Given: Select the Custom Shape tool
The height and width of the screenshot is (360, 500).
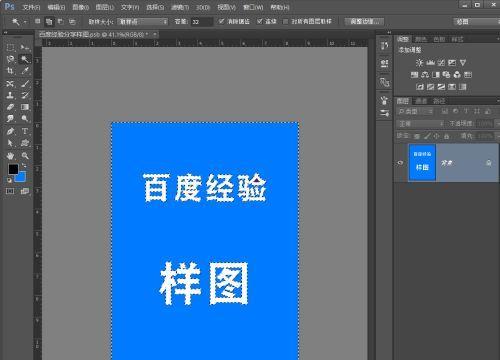Looking at the screenshot, I should [x=25, y=143].
